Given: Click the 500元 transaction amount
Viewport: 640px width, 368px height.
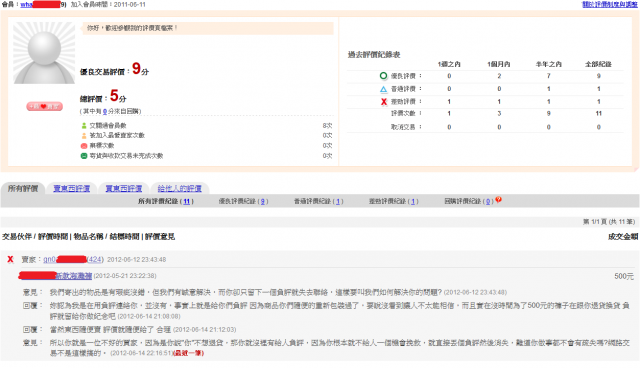Looking at the screenshot, I should point(624,276).
